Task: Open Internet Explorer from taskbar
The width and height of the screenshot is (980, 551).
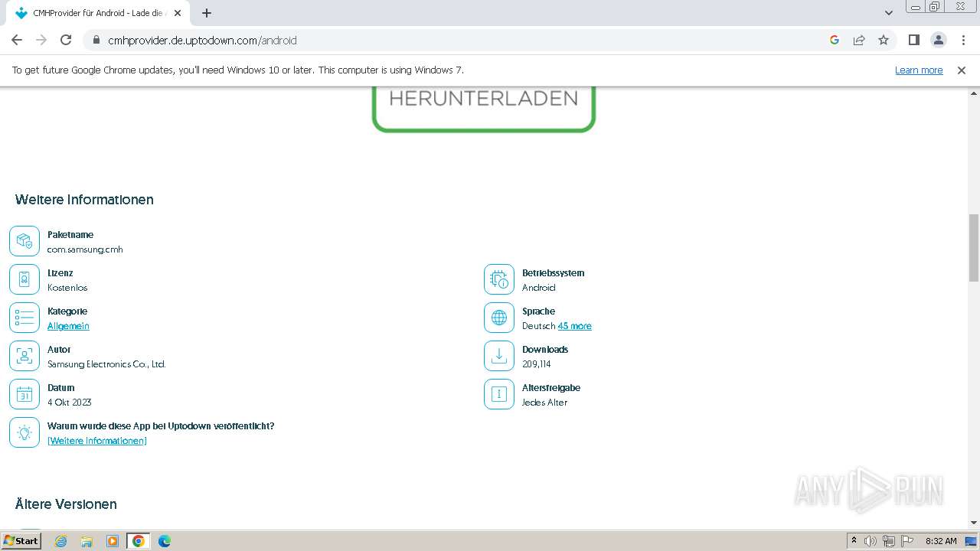Action: click(x=60, y=541)
